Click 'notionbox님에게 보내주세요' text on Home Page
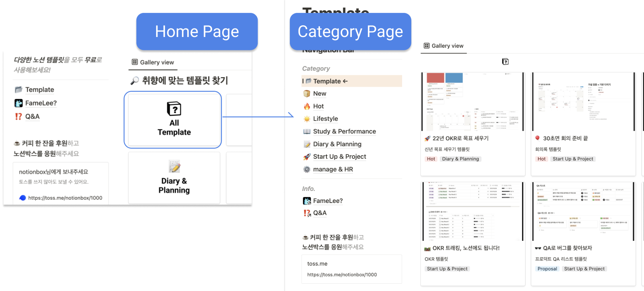 click(54, 172)
